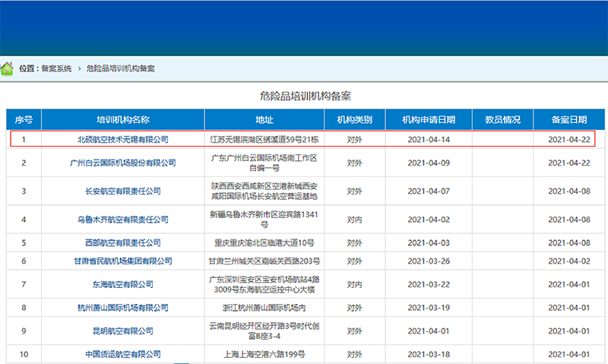Click the 地址 column header
The width and height of the screenshot is (608, 364).
click(x=264, y=120)
